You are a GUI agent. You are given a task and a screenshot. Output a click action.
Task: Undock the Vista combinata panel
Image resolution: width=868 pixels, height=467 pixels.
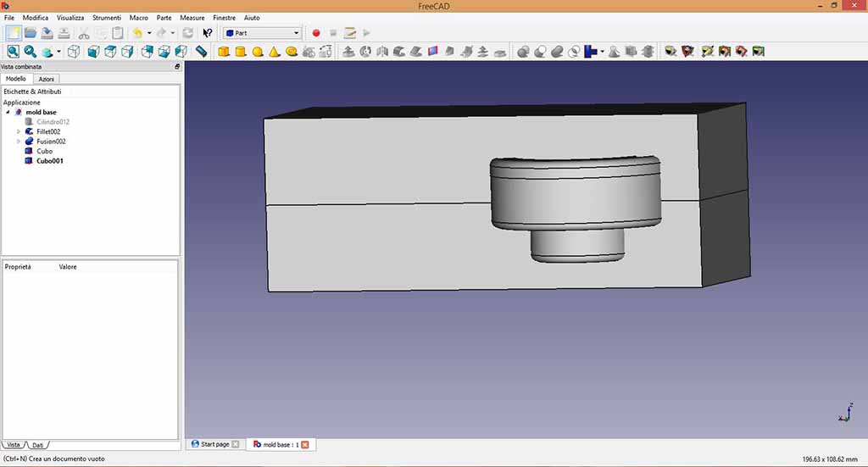177,66
